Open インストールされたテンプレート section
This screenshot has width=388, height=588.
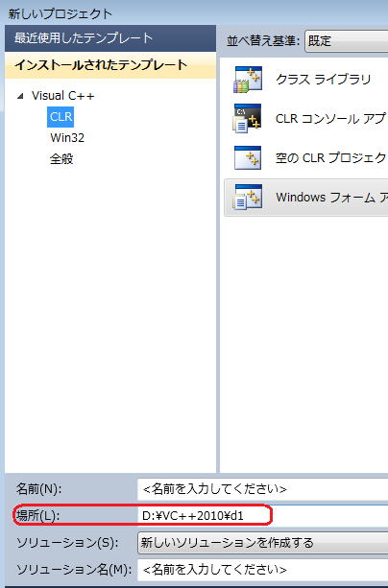110,65
